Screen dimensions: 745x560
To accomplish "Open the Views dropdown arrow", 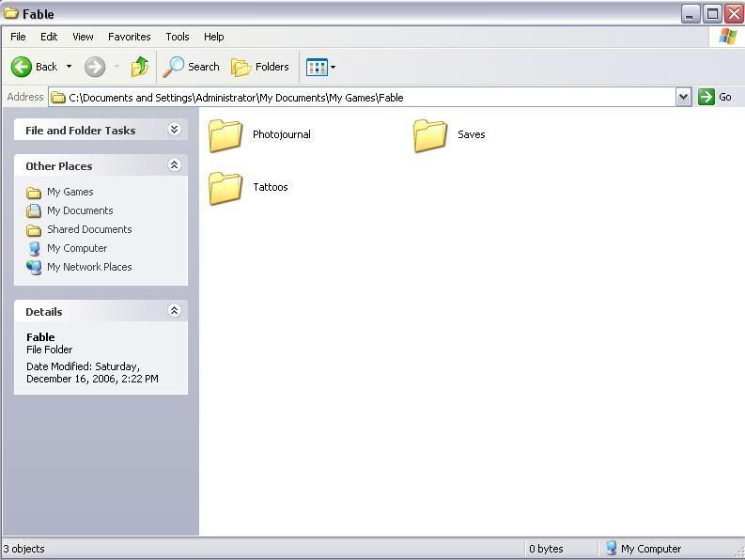I will coord(334,67).
